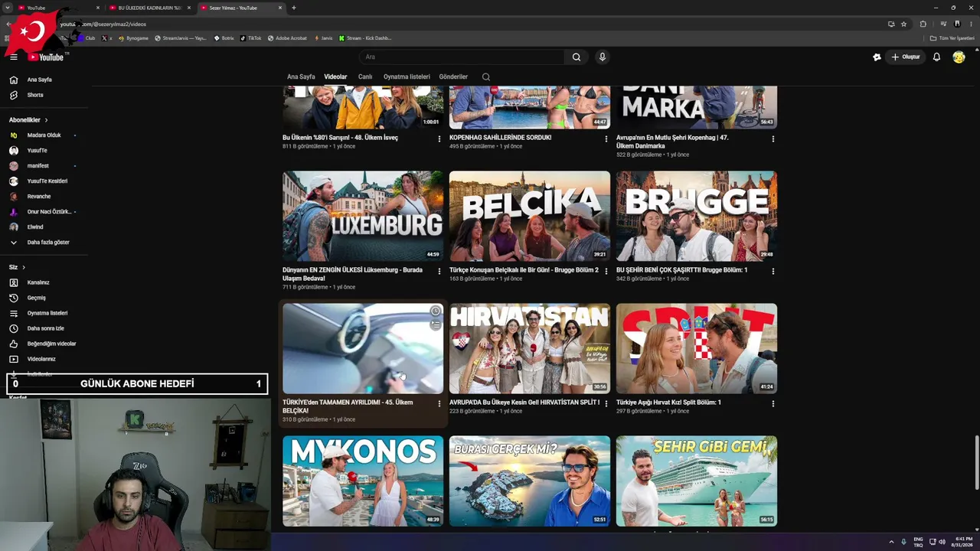Click the page vertical scrollbar thumb
Image resolution: width=980 pixels, height=551 pixels.
977,462
